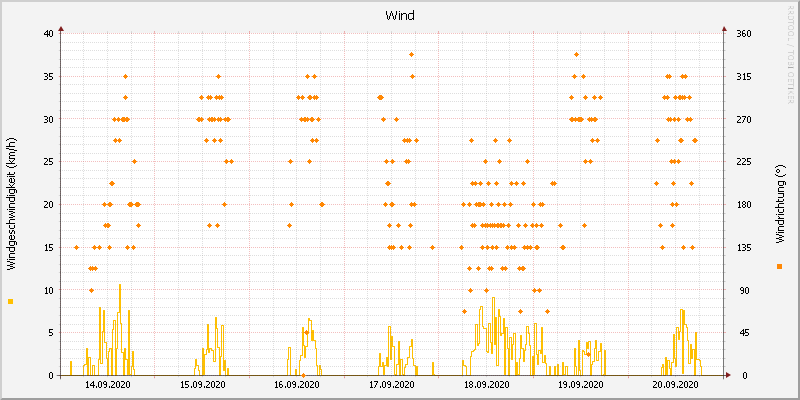Select date label 16.09.2020
800x400 pixels.
point(297,385)
